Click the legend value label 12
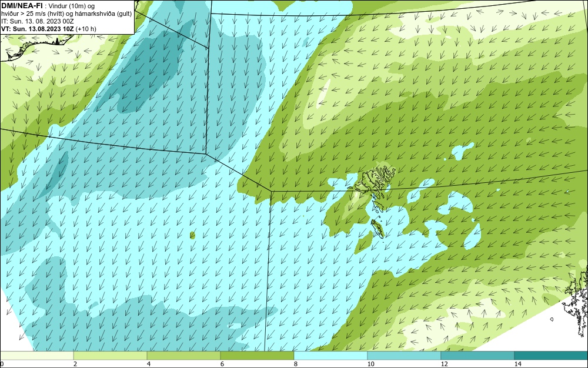588x368 pixels. coord(444,364)
